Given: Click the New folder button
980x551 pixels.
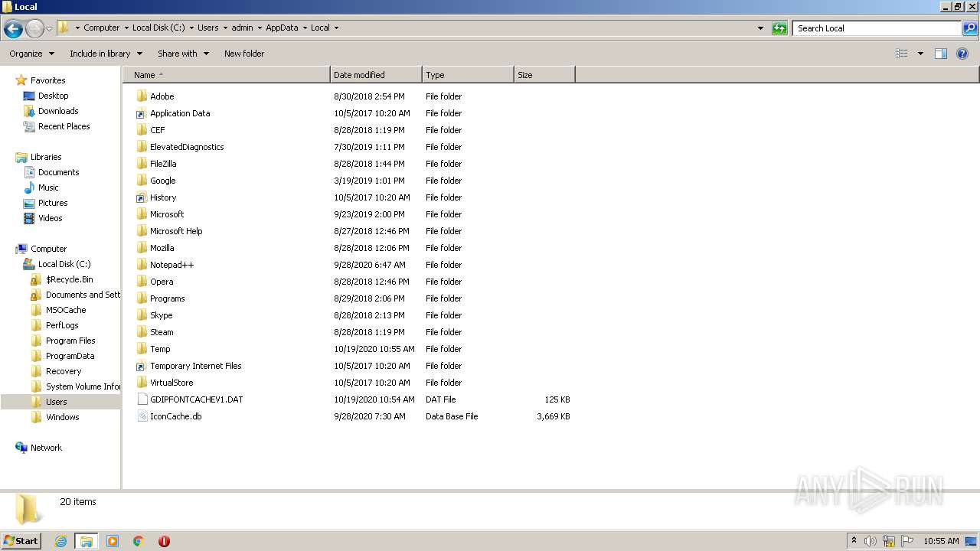Looking at the screenshot, I should [244, 54].
